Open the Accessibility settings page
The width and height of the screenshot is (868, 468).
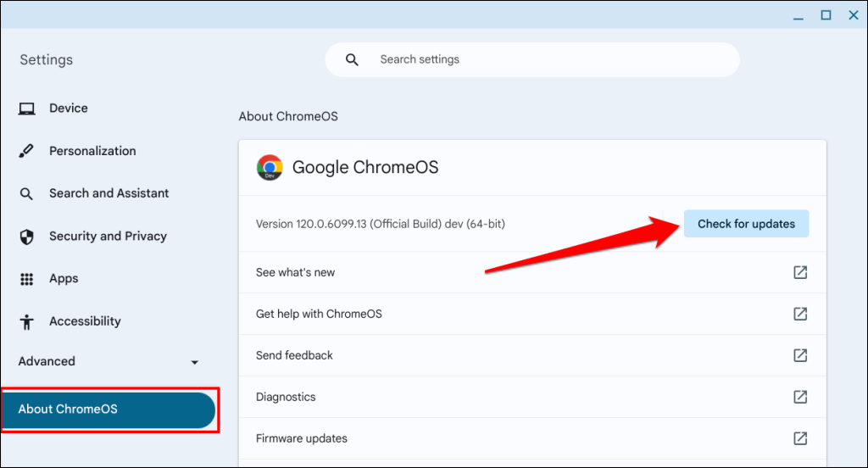85,321
